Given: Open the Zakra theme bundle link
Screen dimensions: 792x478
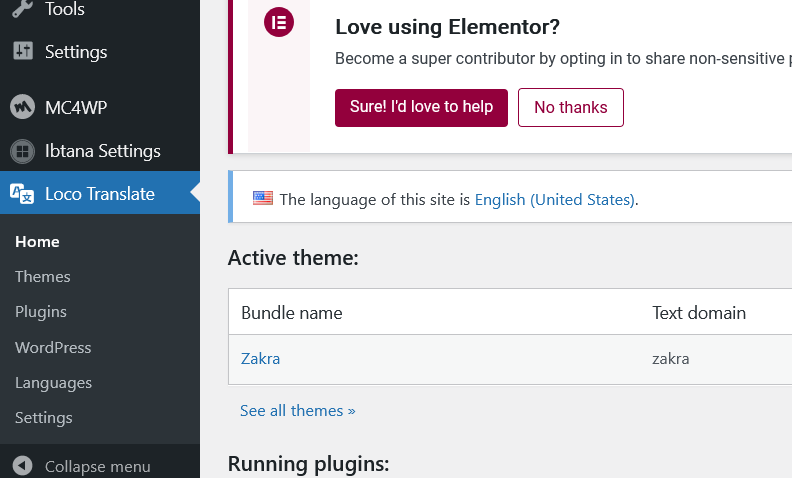Looking at the screenshot, I should click(260, 359).
